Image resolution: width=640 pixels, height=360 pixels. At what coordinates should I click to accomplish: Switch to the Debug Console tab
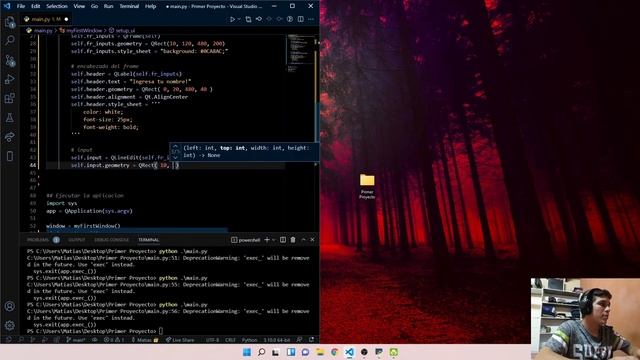tap(111, 240)
